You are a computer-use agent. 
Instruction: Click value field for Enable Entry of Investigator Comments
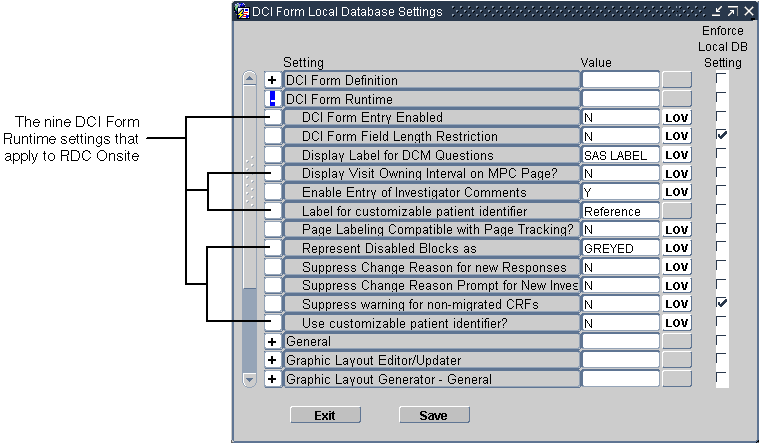(620, 192)
